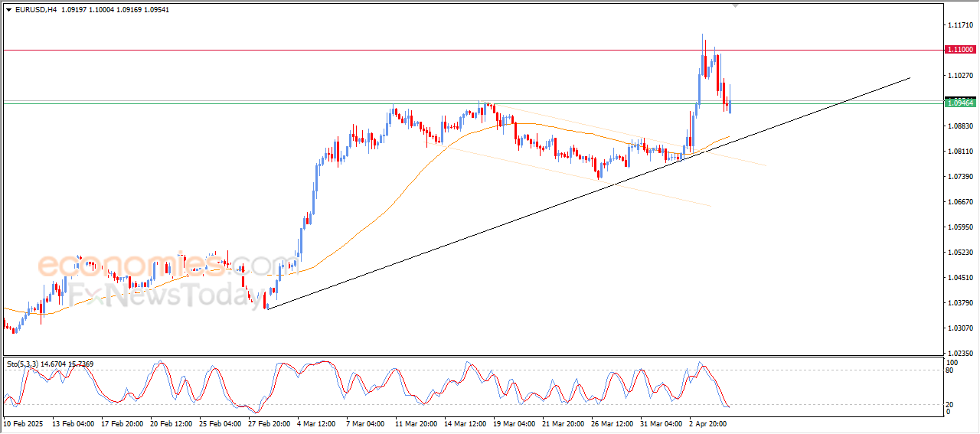Click the 1.03790 price axis label
This screenshot has width=980, height=434.
[x=960, y=303]
